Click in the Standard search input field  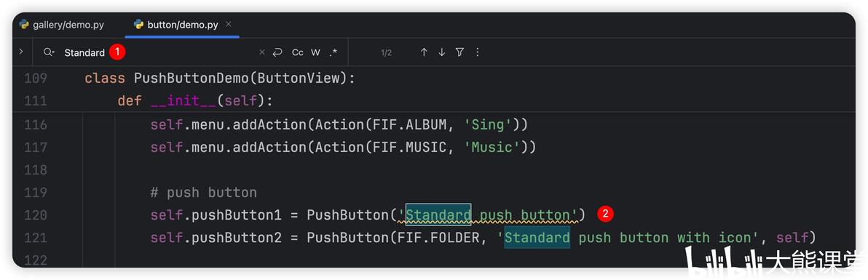tap(155, 52)
